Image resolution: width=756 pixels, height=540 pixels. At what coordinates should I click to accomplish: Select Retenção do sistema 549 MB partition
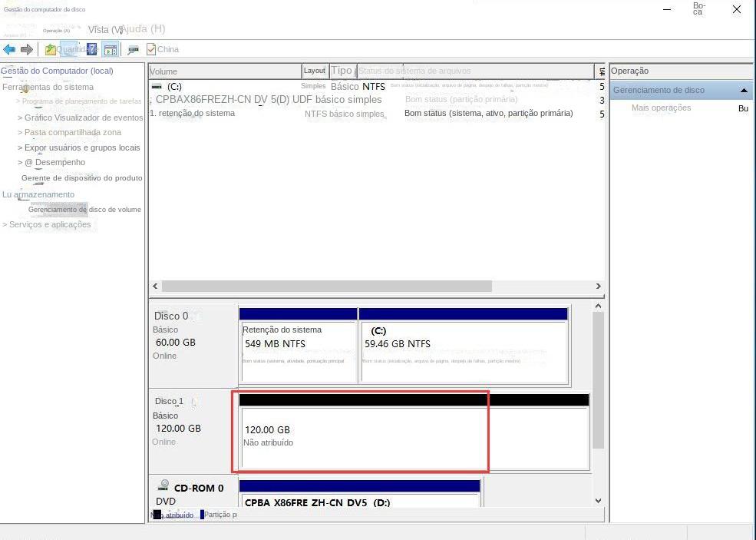pyautogui.click(x=299, y=346)
